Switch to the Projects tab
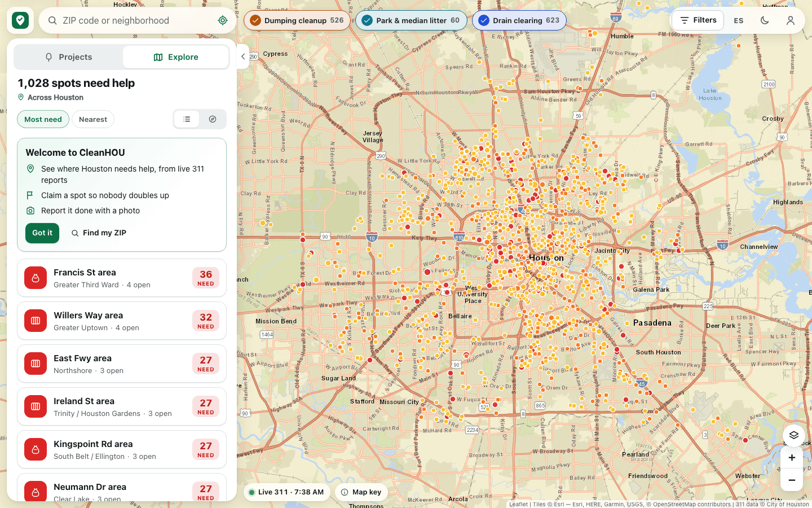This screenshot has height=508, width=812. (x=68, y=57)
